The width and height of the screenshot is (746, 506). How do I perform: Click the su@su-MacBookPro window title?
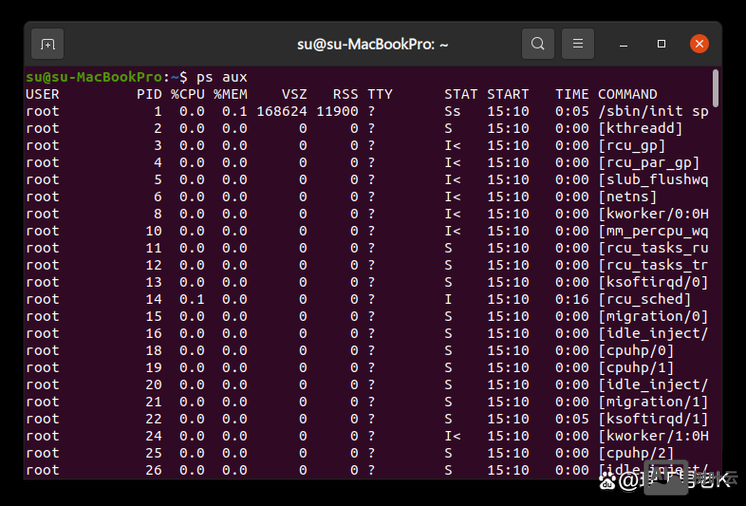[x=372, y=44]
